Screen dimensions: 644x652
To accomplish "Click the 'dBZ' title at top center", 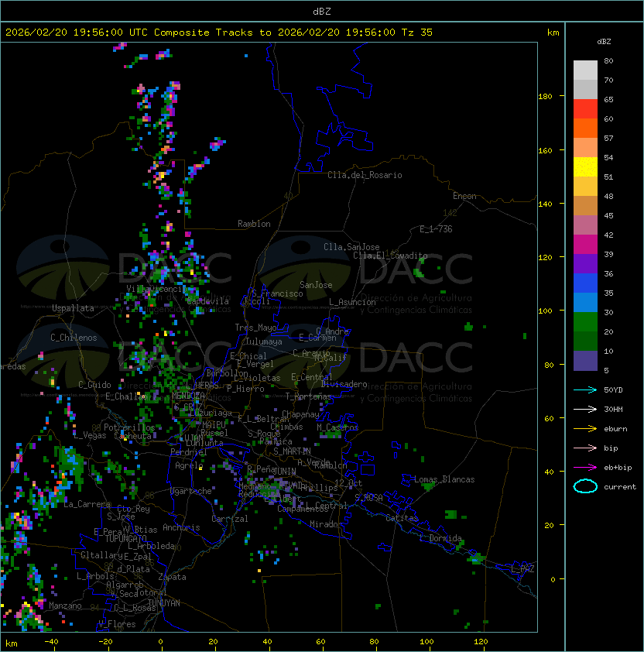I will pos(322,11).
